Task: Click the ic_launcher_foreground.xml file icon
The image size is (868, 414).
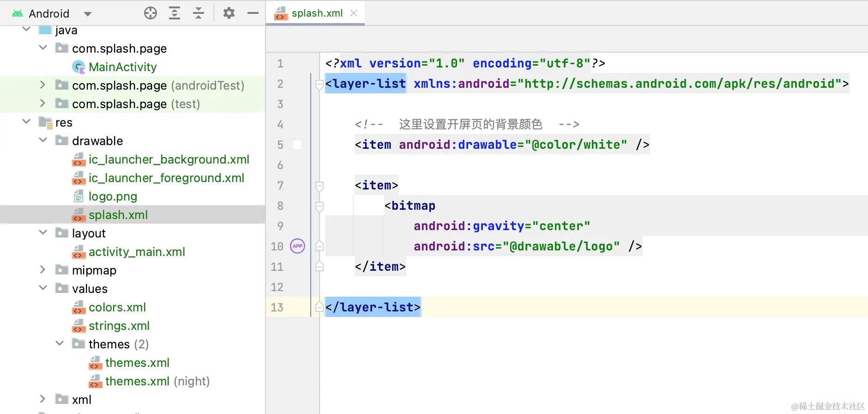Action: 79,178
